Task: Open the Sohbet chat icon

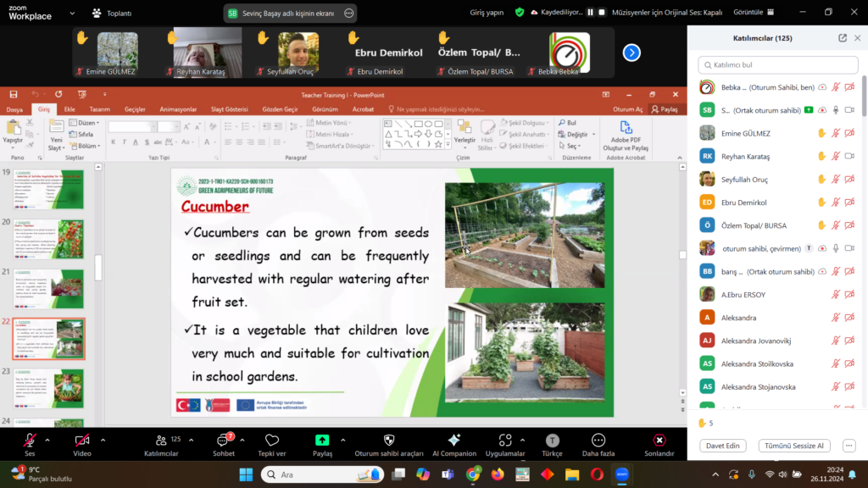Action: coord(224,441)
